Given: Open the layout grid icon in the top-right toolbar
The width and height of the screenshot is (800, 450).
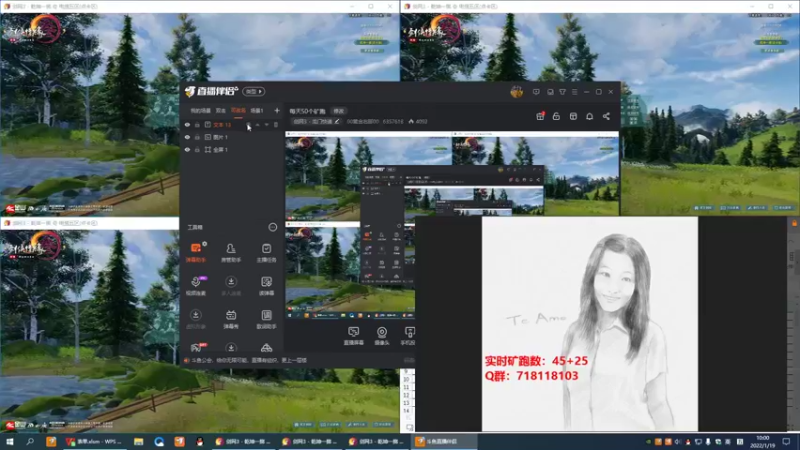Looking at the screenshot, I should (x=573, y=116).
